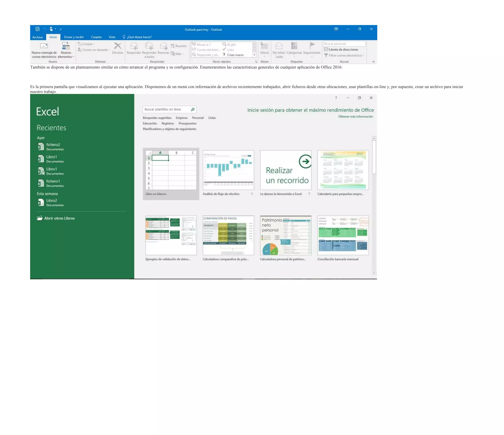The height and width of the screenshot is (435, 504).
Task: Click the Reenviar (forward) icon
Action: [x=163, y=46]
